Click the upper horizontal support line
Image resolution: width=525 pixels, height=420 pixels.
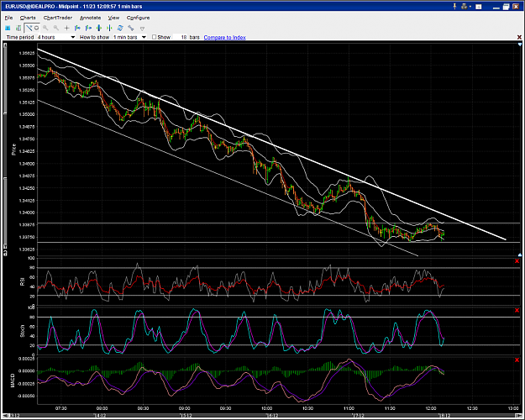point(278,223)
